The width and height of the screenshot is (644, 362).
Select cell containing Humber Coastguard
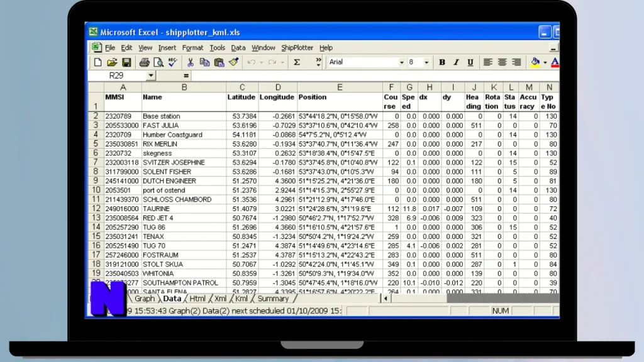[x=184, y=134]
